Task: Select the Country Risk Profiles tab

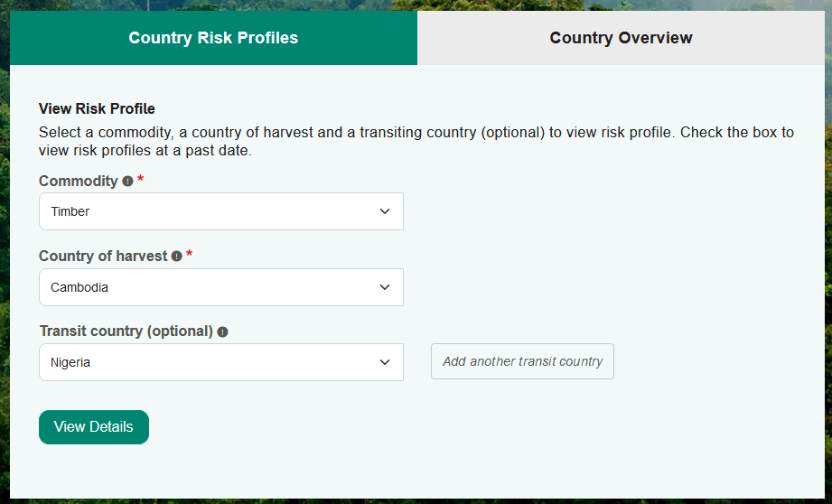Action: pos(213,38)
